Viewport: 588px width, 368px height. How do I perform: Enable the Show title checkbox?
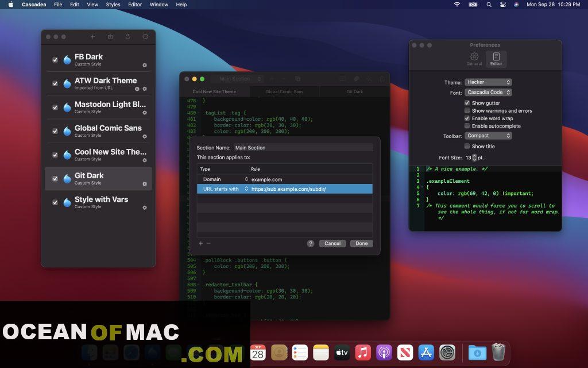click(x=467, y=146)
